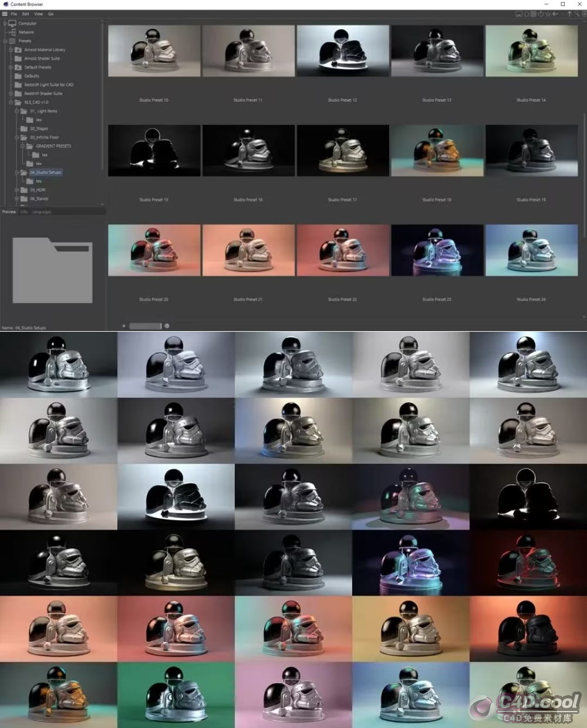The image size is (587, 728).
Task: Go back with the left arrow icon
Action: [x=555, y=14]
